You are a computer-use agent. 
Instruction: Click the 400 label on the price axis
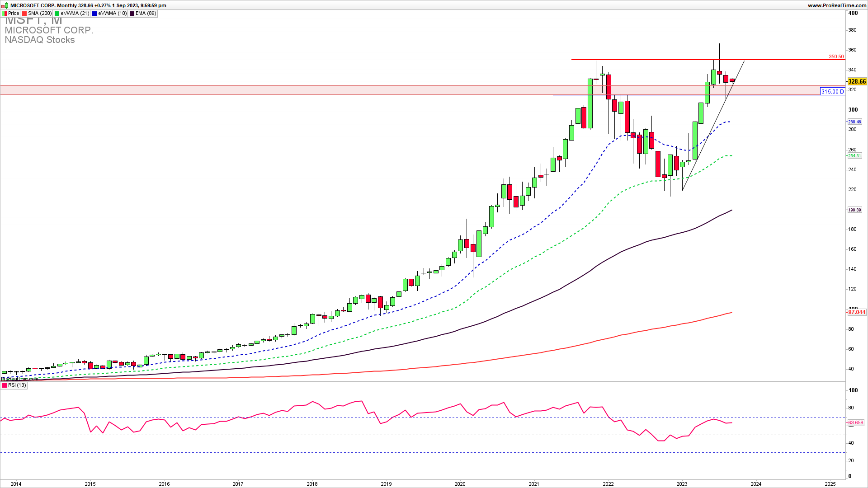click(853, 13)
